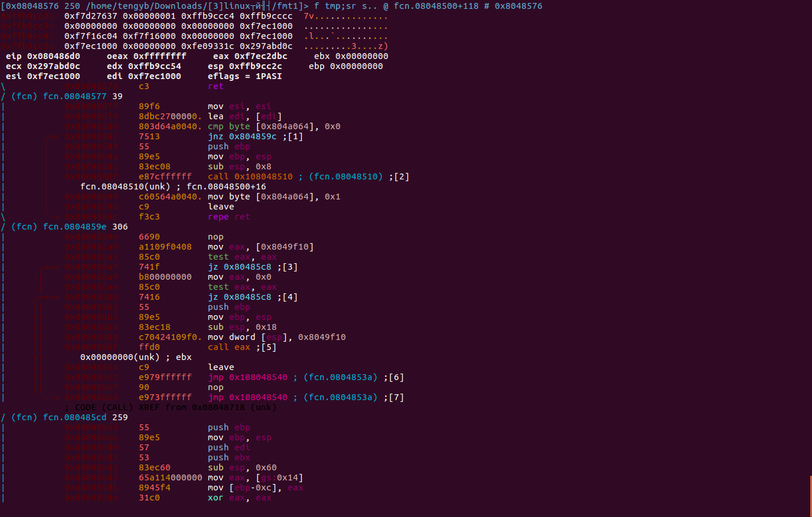Click the oeax register value 0xffffffff

coord(160,56)
